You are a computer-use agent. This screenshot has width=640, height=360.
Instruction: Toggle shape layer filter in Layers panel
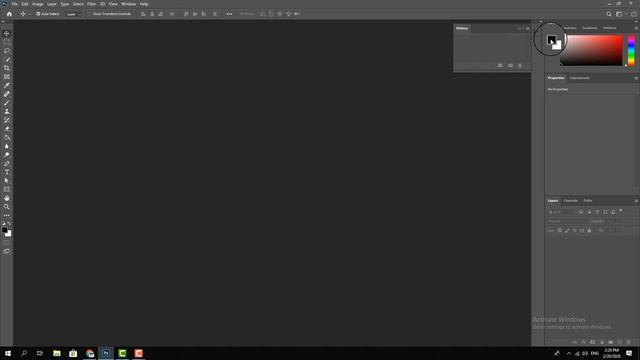(605, 212)
